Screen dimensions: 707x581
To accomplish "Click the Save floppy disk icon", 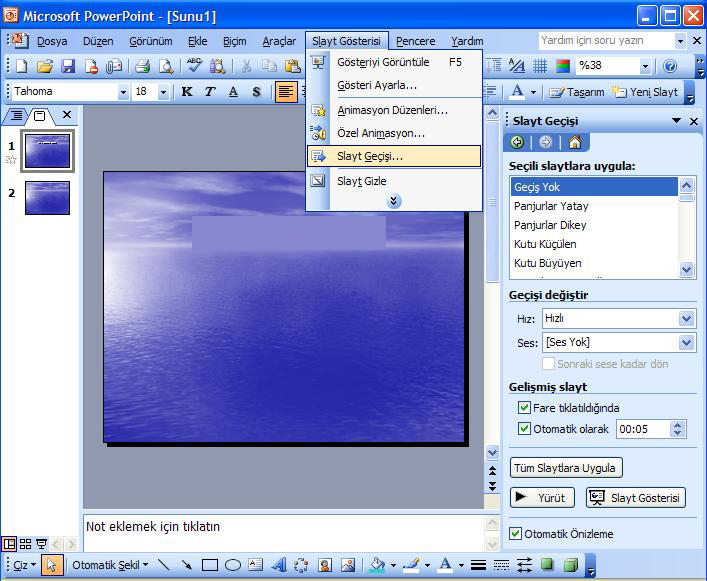I will click(x=68, y=67).
